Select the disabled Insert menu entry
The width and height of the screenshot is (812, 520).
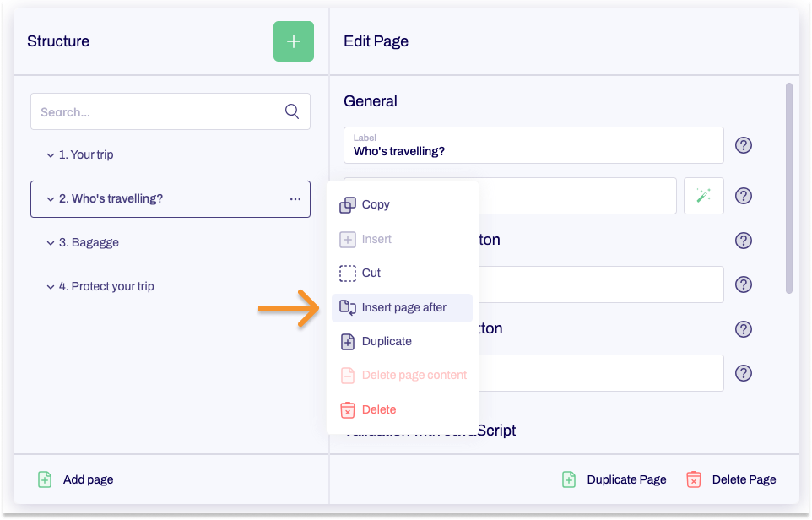click(x=402, y=239)
